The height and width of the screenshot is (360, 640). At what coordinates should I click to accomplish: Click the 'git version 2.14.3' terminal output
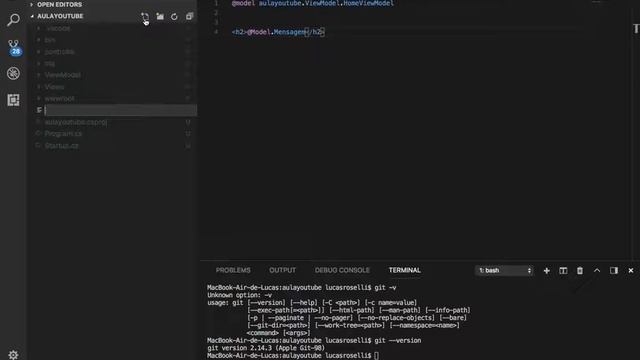(x=266, y=348)
